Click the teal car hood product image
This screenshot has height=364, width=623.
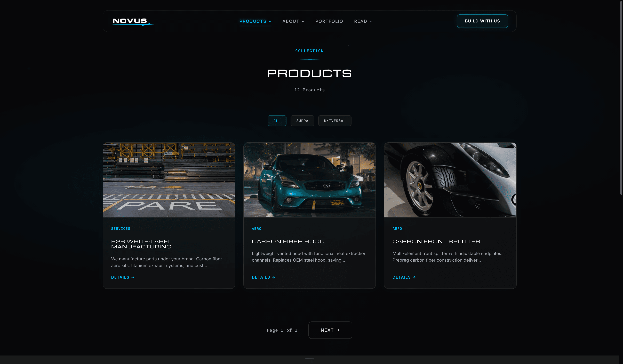pyautogui.click(x=309, y=180)
